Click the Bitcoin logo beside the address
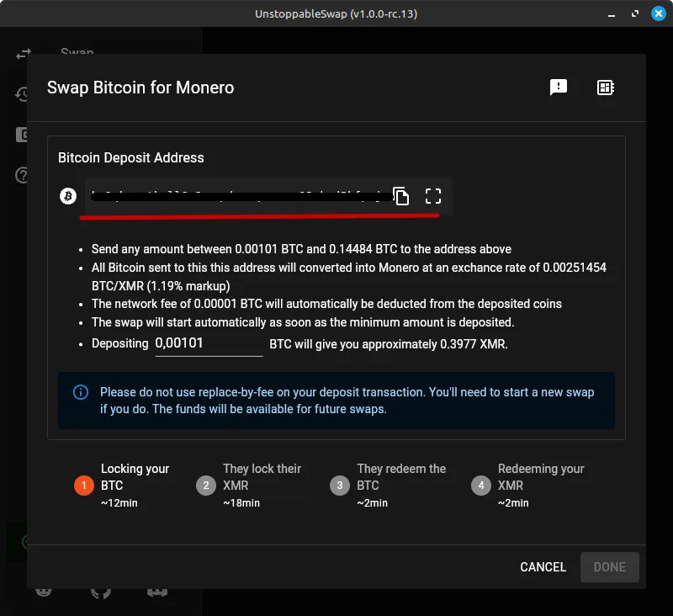 point(68,196)
